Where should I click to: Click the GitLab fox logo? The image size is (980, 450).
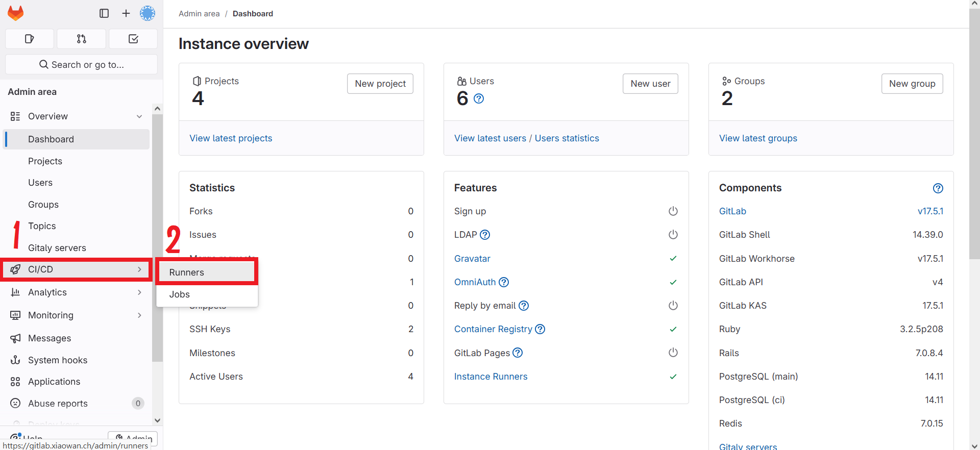pyautogui.click(x=15, y=13)
